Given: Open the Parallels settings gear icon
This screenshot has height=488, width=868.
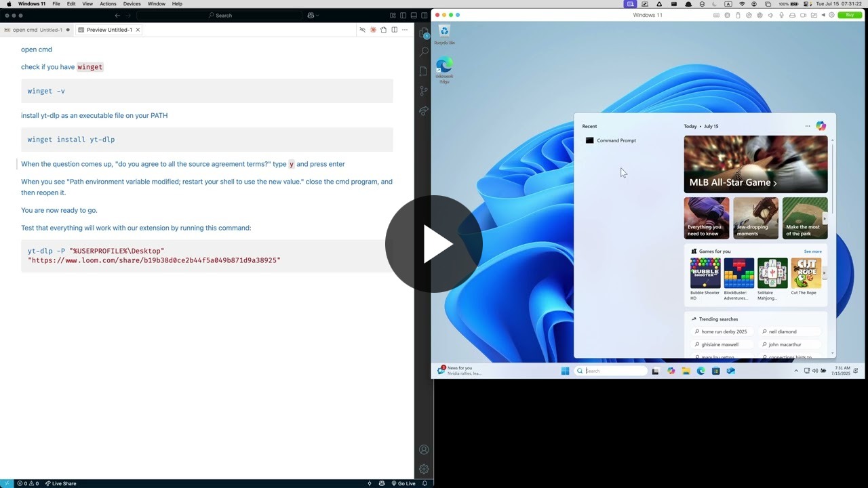Looking at the screenshot, I should (x=831, y=15).
